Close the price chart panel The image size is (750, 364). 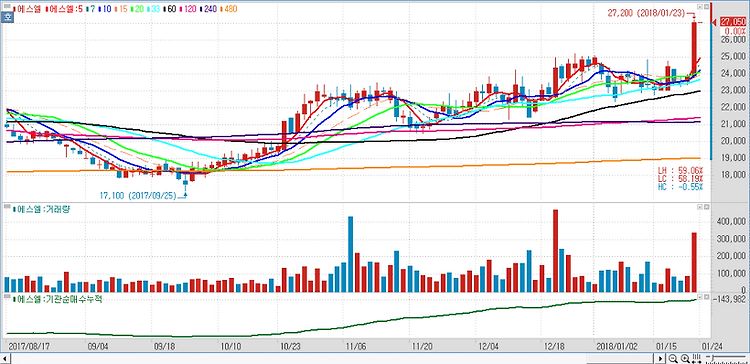pos(706,7)
